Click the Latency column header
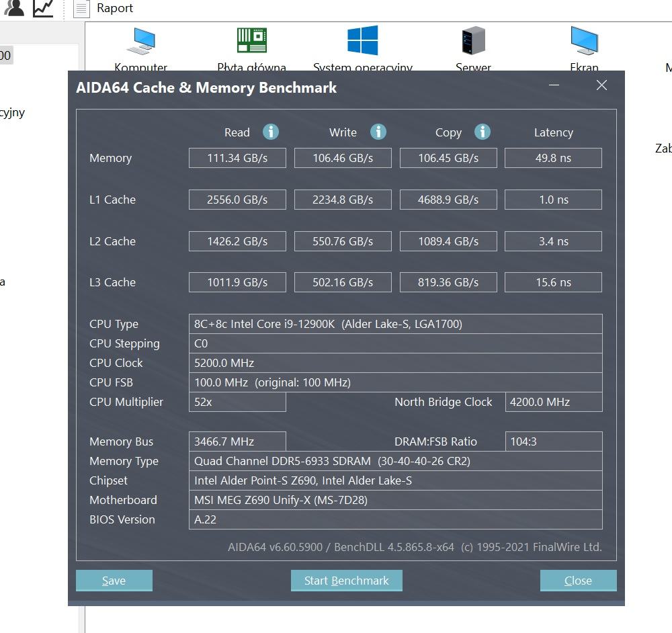This screenshot has height=633, width=672. click(x=553, y=132)
